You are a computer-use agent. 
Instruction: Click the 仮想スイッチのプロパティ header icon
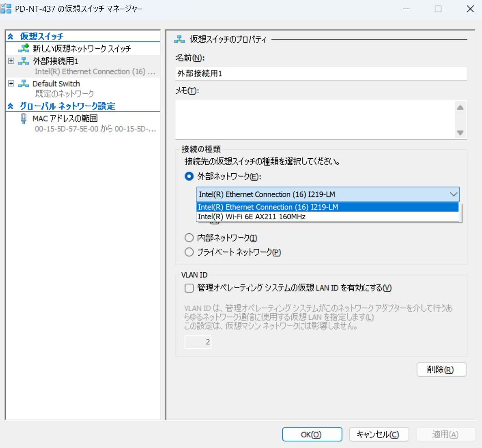178,39
